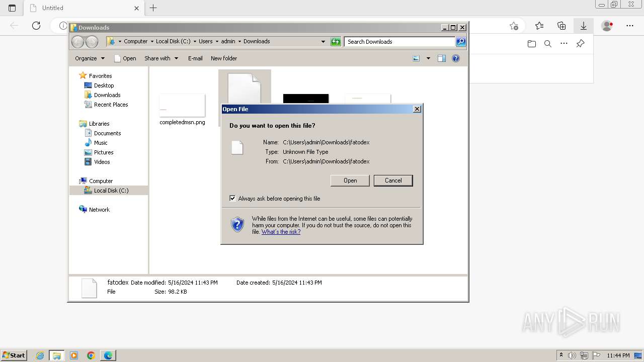Select Libraries in the navigation pane

(x=99, y=124)
